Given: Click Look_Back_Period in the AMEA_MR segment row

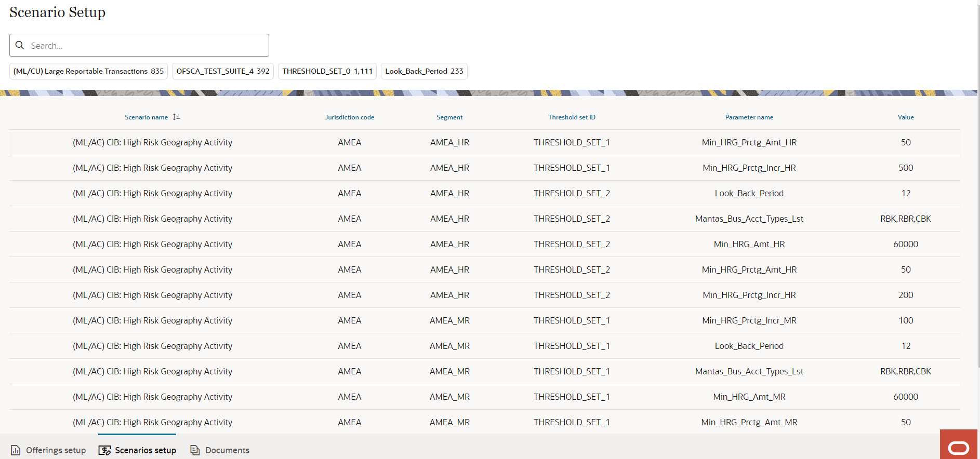Looking at the screenshot, I should pyautogui.click(x=749, y=346).
